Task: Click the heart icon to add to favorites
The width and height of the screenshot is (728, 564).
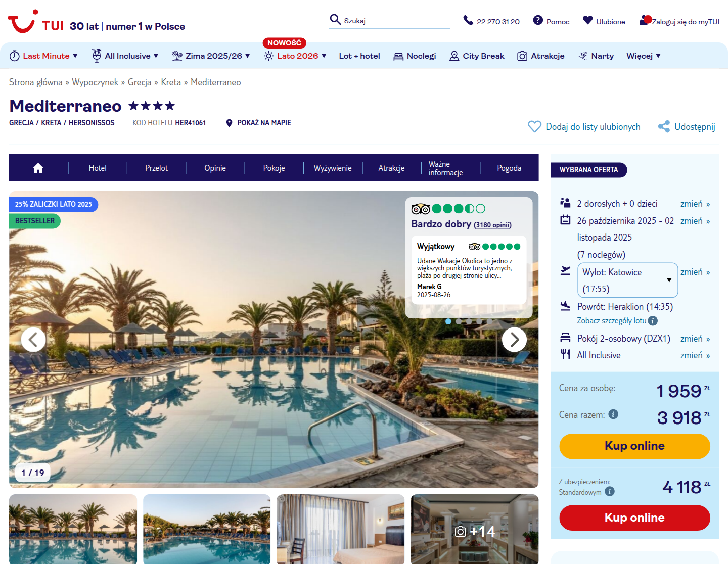Action: (x=534, y=126)
